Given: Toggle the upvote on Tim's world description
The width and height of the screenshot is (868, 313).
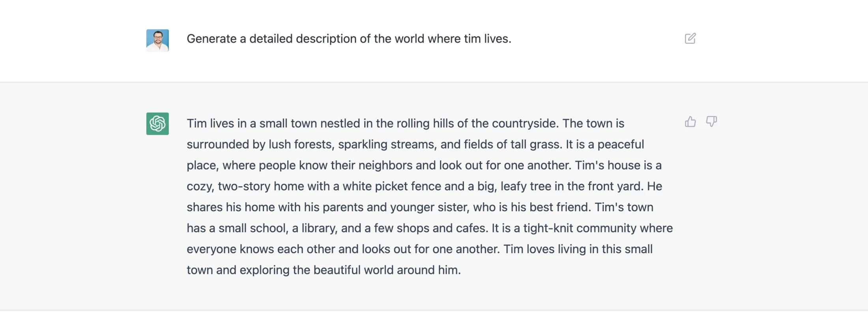Looking at the screenshot, I should click(x=690, y=122).
